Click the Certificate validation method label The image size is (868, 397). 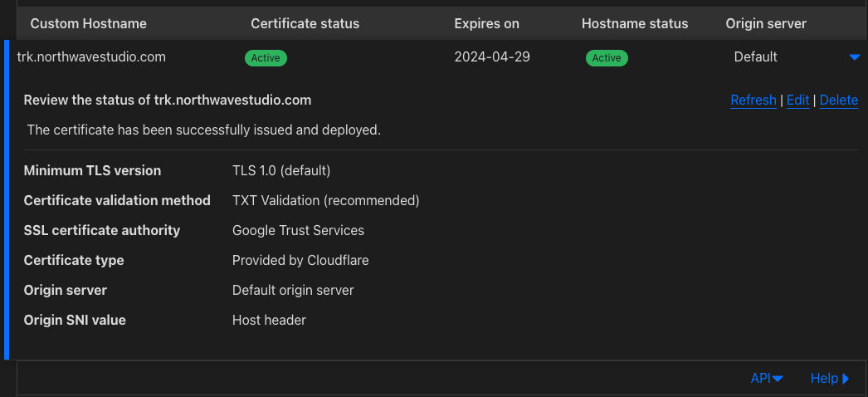tap(117, 200)
